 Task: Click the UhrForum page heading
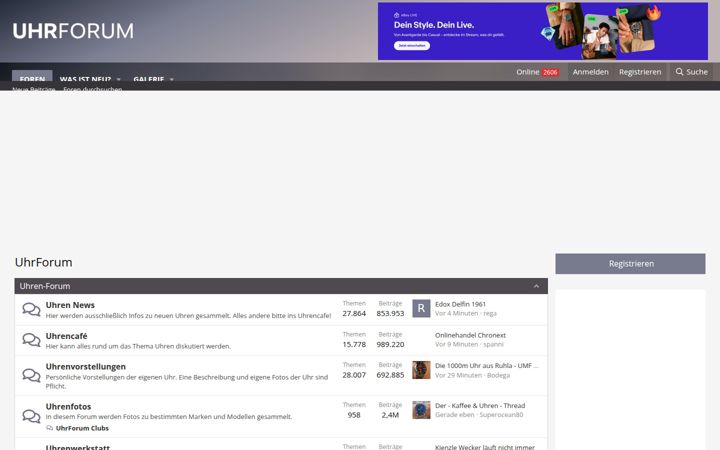click(44, 262)
